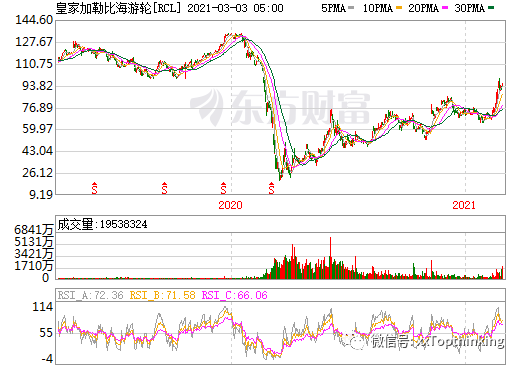Click the 93.82 price axis label
Screen dimensions: 520x365
(37, 86)
